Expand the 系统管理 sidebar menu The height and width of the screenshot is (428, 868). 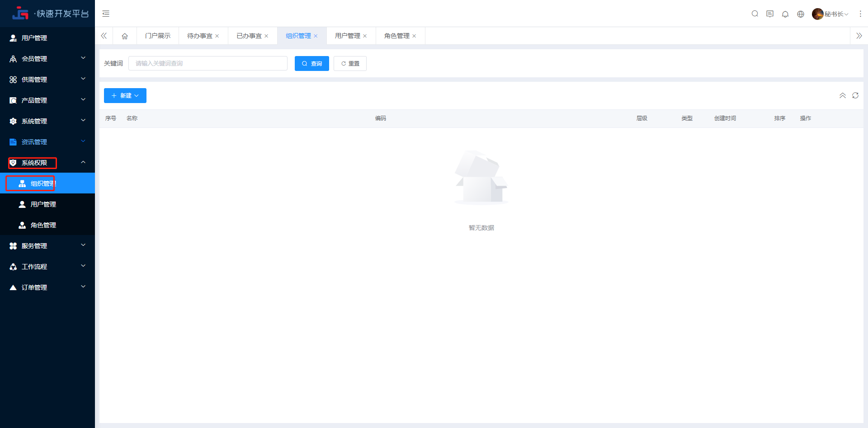pos(47,121)
